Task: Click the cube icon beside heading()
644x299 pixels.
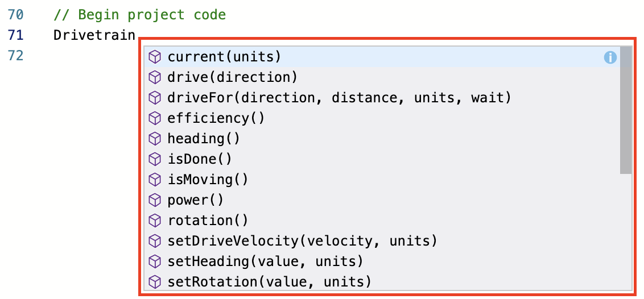Action: click(154, 139)
